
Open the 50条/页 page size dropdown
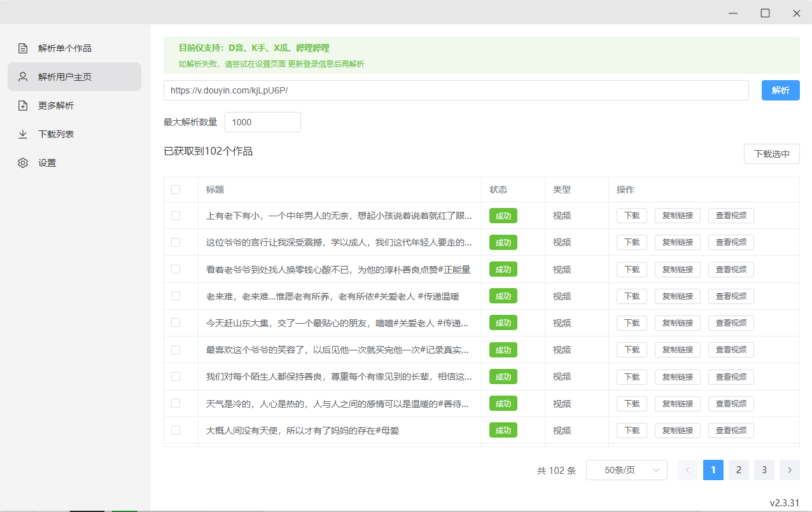626,470
